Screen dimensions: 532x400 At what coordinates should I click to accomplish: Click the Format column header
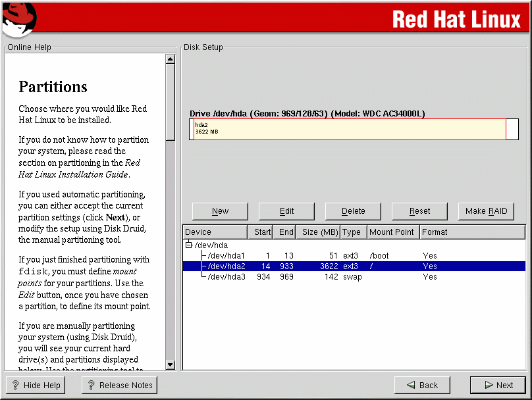coord(435,232)
